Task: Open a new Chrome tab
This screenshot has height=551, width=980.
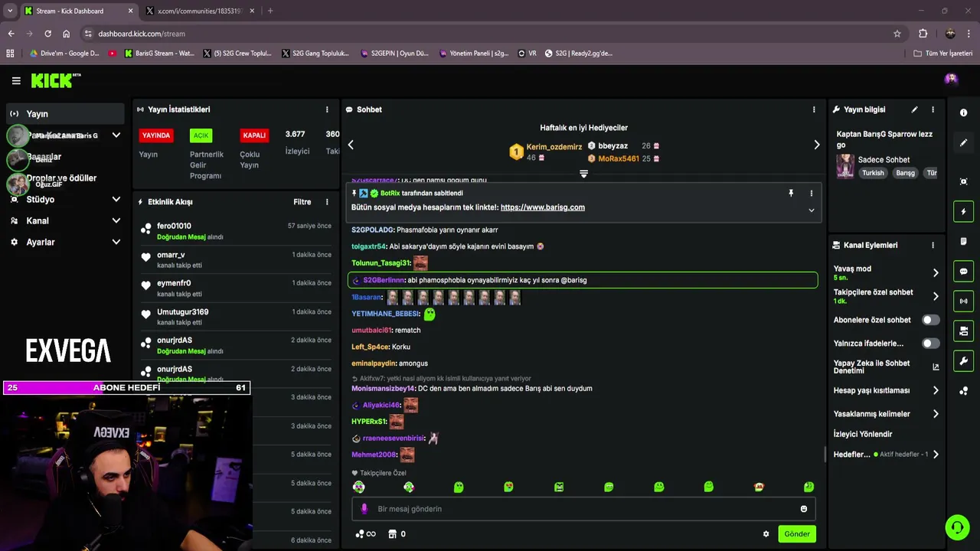Action: (269, 11)
